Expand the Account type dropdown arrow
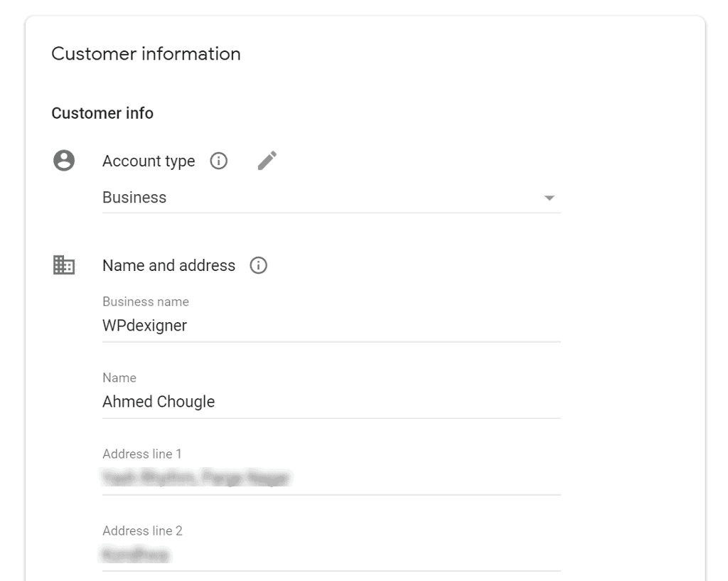Image resolution: width=728 pixels, height=581 pixels. (x=549, y=198)
